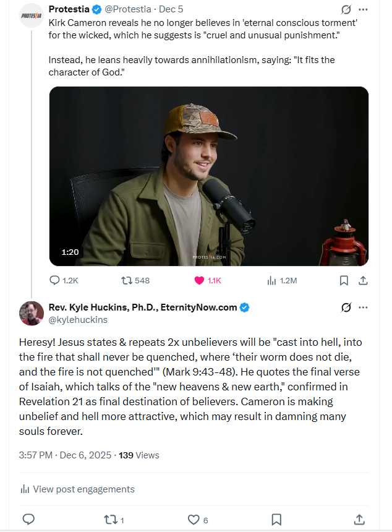392x532 pixels.
Task: Bookmark Protestia's Kirk Cameron post
Action: point(344,280)
